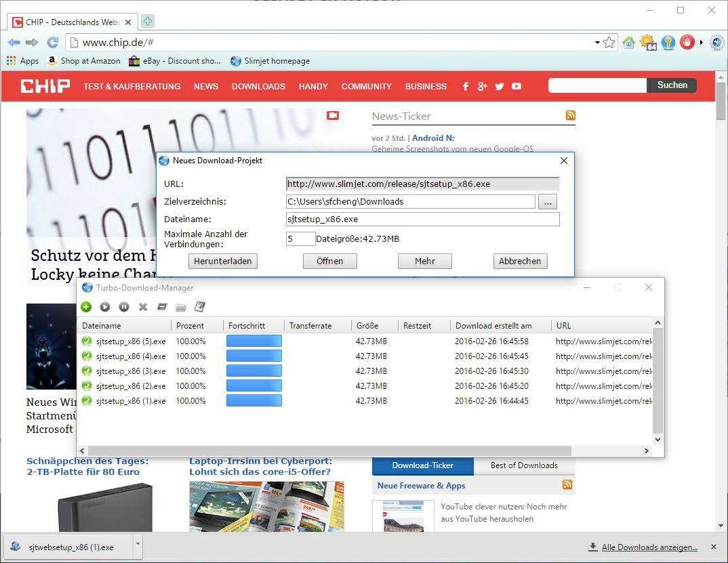
Task: Open TEST & KAUFBERATUNG menu
Action: (x=132, y=86)
